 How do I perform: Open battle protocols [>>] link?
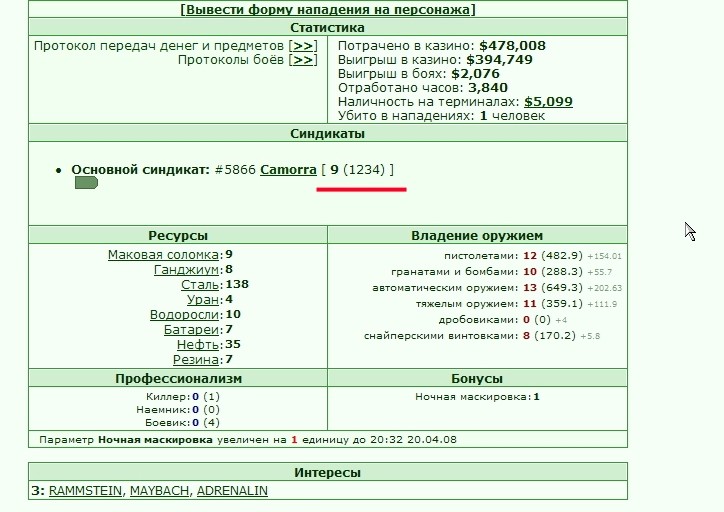[303, 60]
